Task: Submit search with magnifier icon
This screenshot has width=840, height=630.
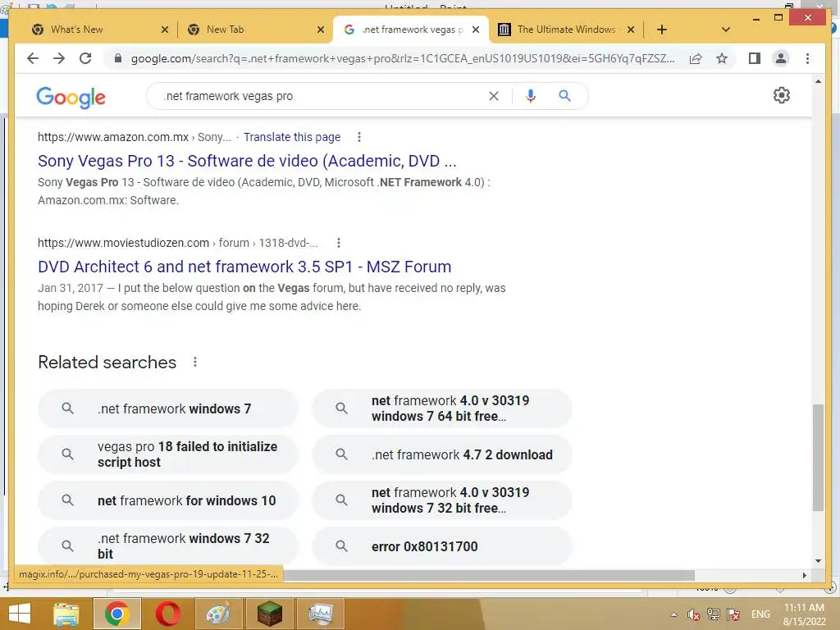Action: 564,96
